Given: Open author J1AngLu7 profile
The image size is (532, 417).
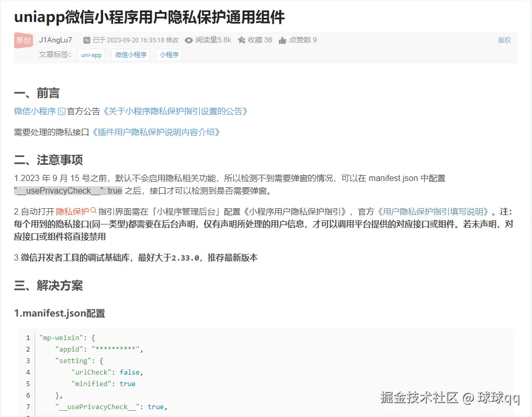Looking at the screenshot, I should click(55, 40).
